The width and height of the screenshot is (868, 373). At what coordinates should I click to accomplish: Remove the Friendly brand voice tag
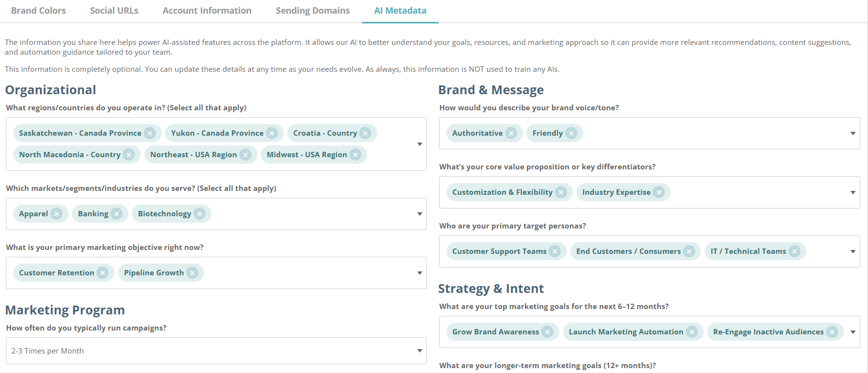572,133
